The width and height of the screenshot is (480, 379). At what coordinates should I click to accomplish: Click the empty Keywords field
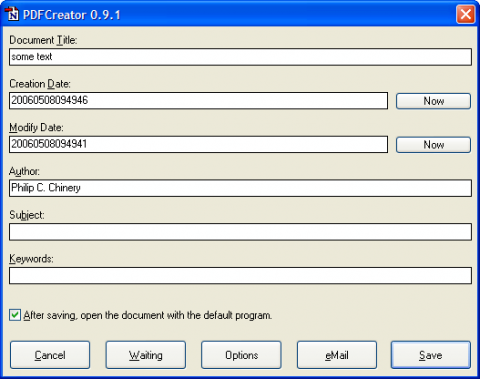pyautogui.click(x=240, y=275)
